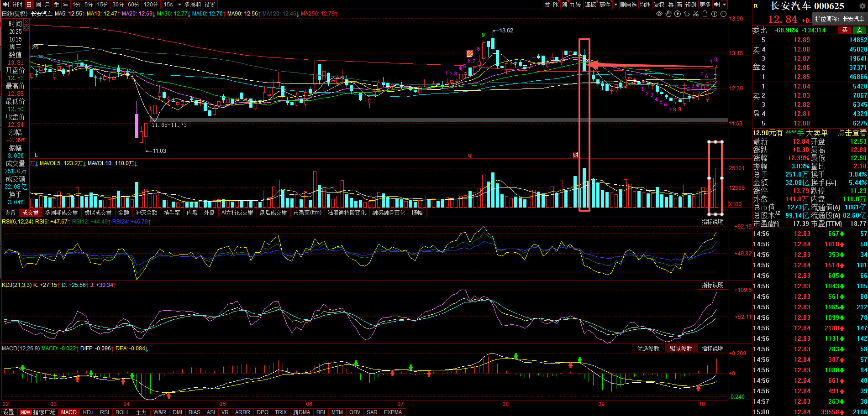This screenshot has height=416, width=868.
Task: Click the R margin-trading badge
Action: pos(756,6)
